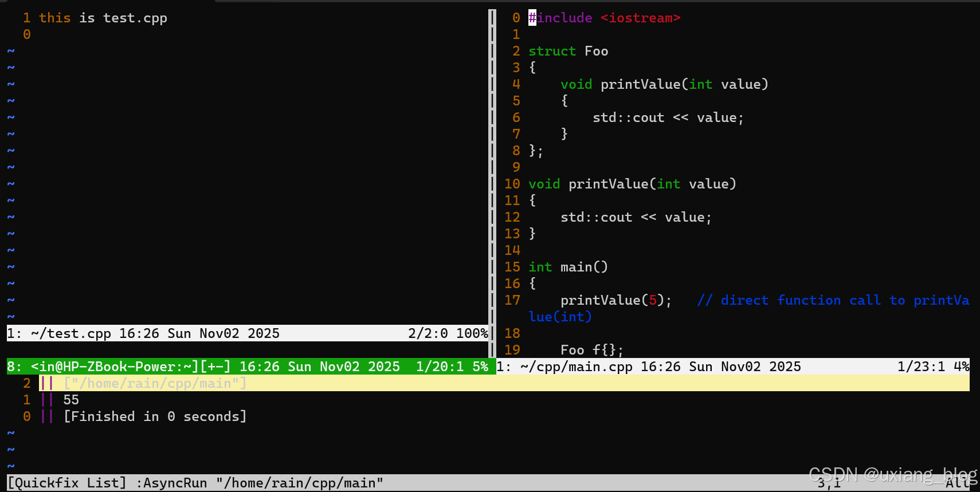Click the '1/23:1 4%' position indicator
The height and width of the screenshot is (492, 980).
(933, 367)
